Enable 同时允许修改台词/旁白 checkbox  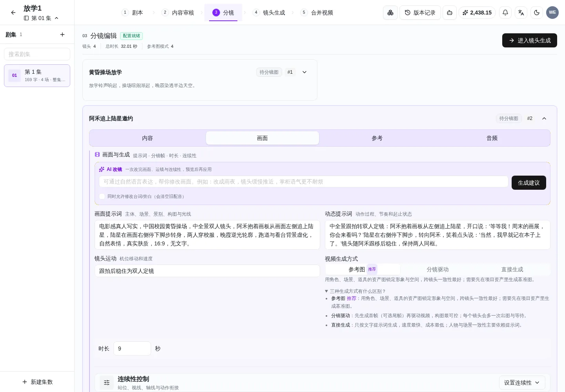pos(102,196)
